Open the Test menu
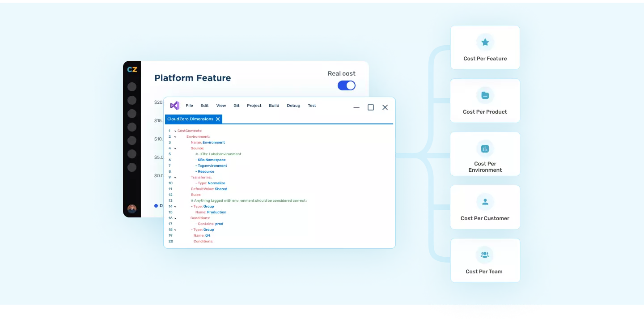The width and height of the screenshot is (644, 323). [312, 106]
